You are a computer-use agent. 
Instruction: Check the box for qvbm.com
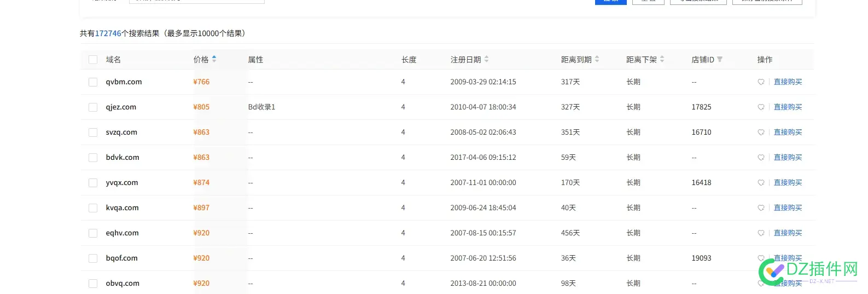(93, 82)
